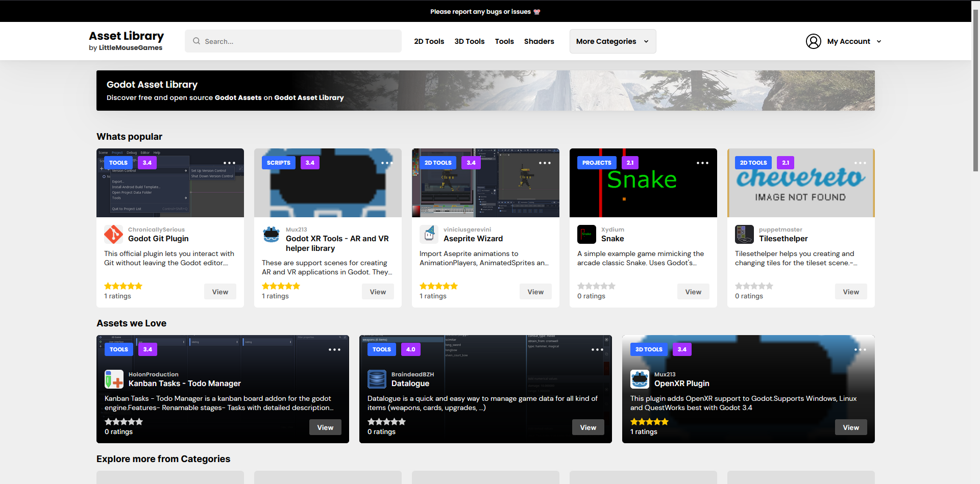Click the search input field

click(293, 41)
